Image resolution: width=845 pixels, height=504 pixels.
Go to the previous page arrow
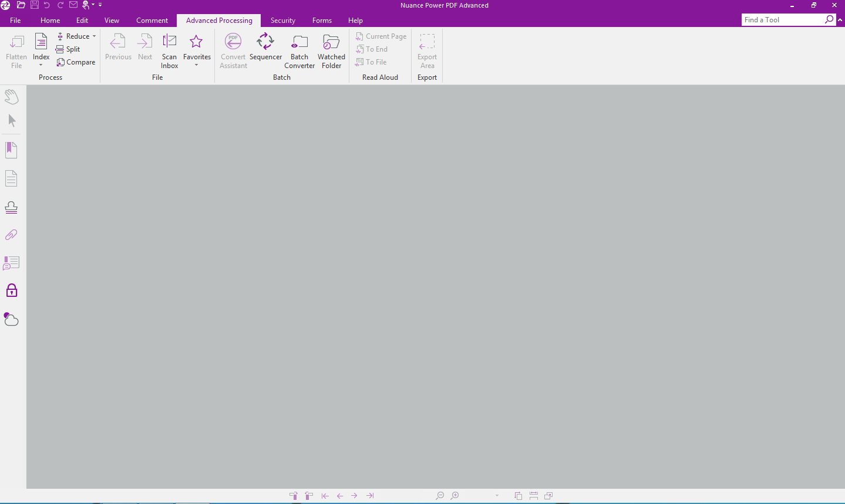[x=339, y=496]
